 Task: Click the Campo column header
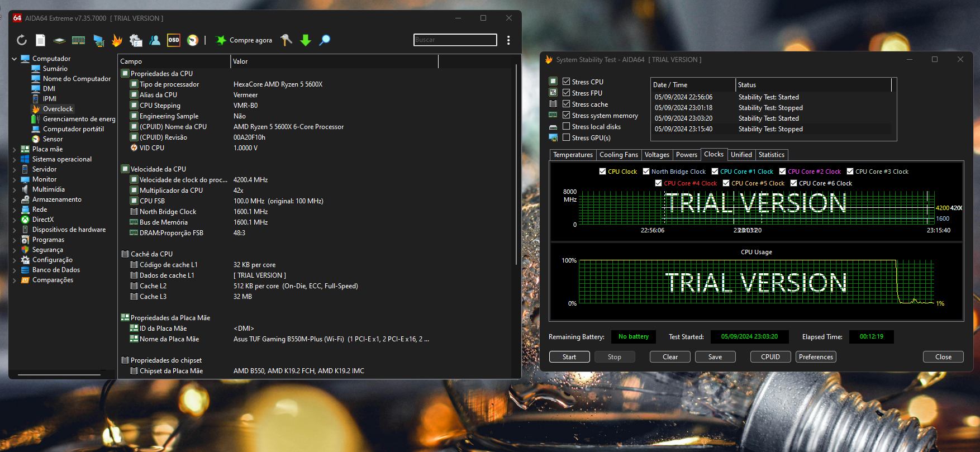point(174,61)
